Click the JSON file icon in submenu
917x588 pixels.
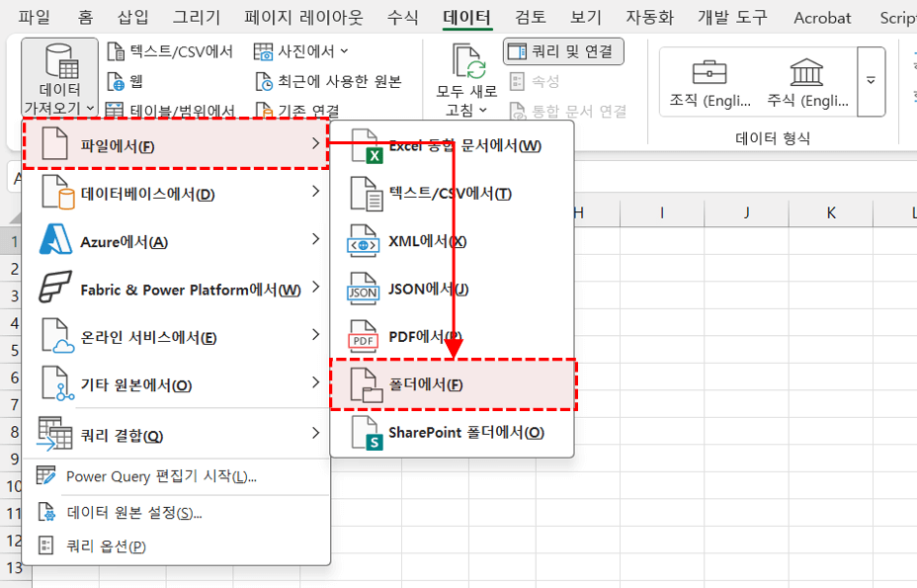point(364,289)
